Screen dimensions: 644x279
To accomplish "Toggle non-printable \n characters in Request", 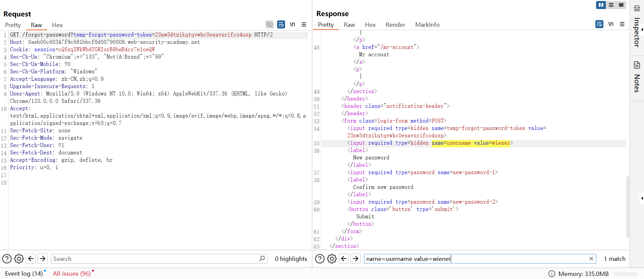I will [292, 24].
